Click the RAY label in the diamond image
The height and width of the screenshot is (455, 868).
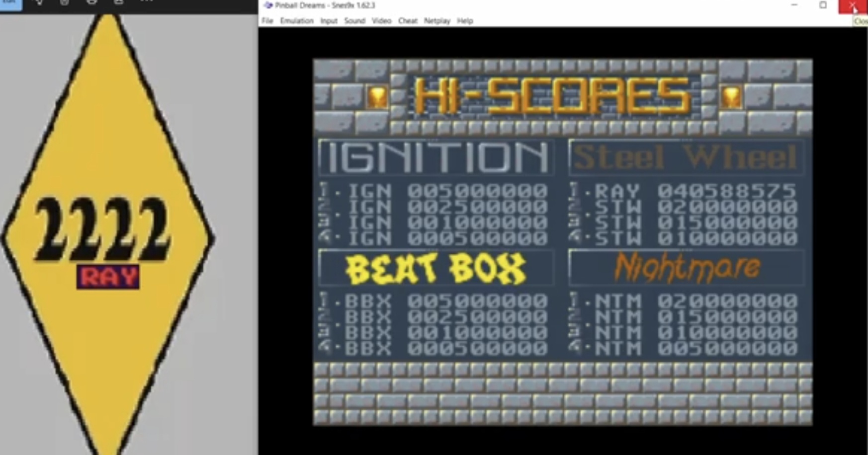[x=108, y=277]
